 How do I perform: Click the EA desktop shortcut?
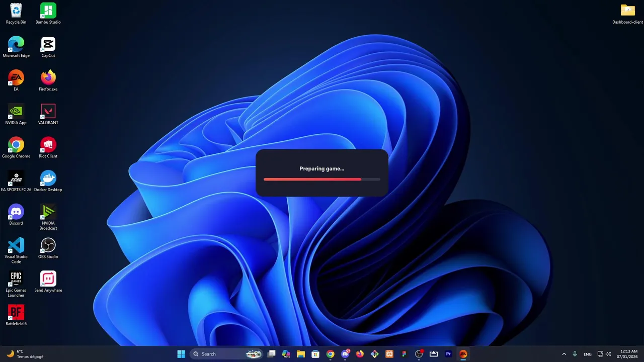pos(16,80)
